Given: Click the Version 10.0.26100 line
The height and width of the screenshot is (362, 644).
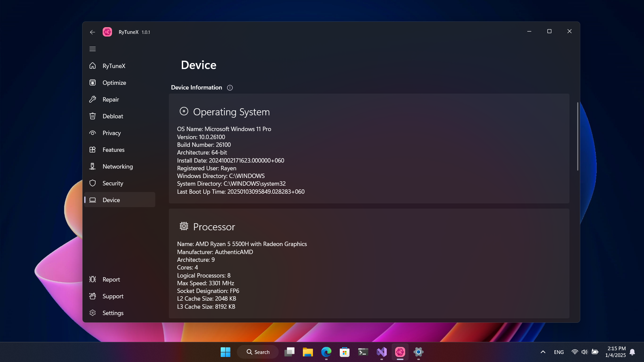Looking at the screenshot, I should coord(201,137).
